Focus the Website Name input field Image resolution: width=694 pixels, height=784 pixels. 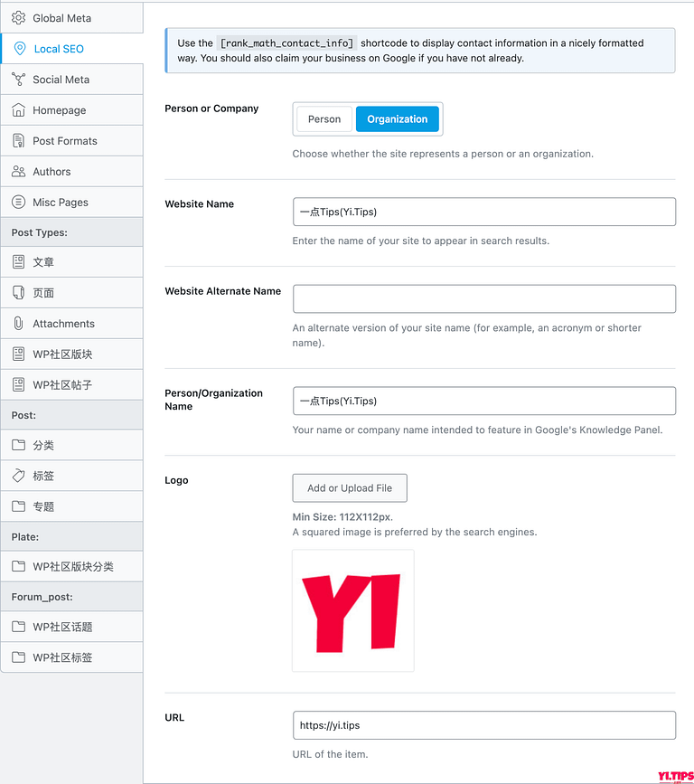tap(484, 212)
